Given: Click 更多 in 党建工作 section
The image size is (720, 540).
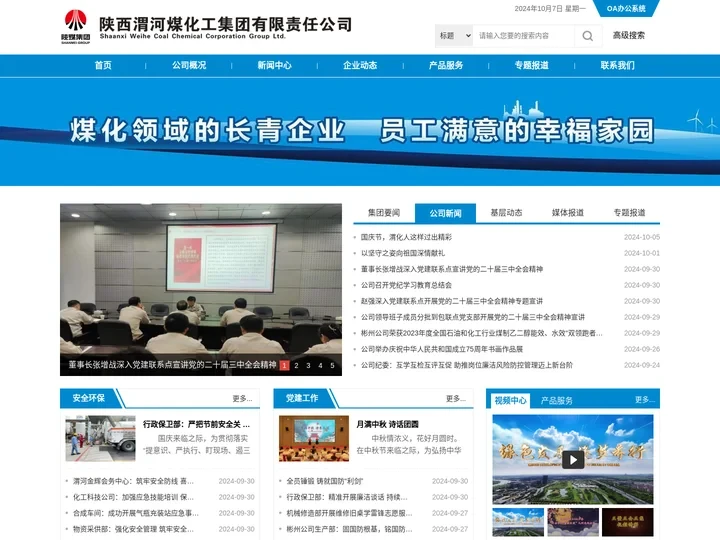Looking at the screenshot, I should [456, 399].
